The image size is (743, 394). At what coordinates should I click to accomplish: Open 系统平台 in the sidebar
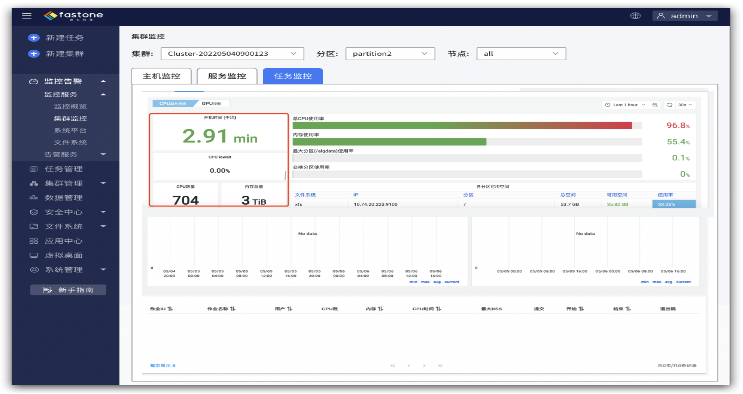pyautogui.click(x=70, y=130)
